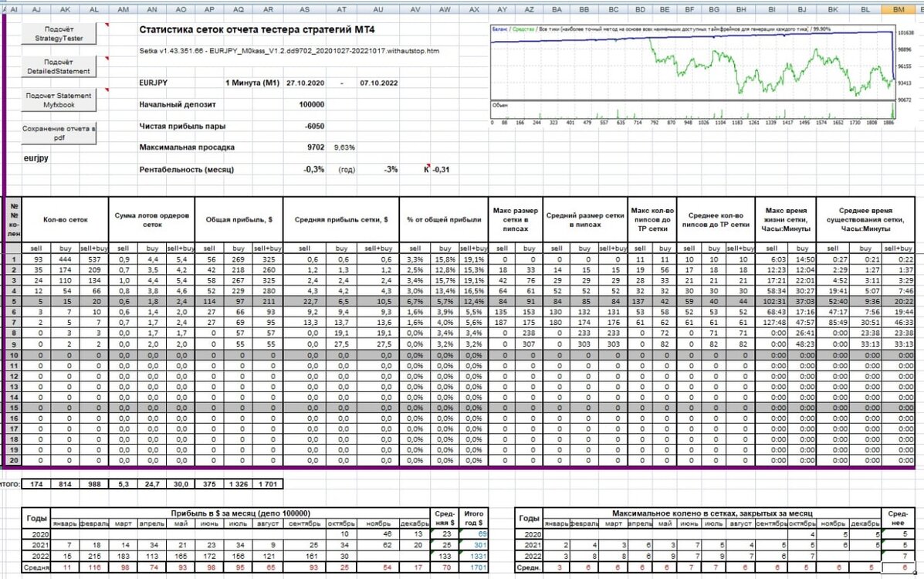Select sell+buy count 537 in row 1
Viewport: 924px width, 579px height.
click(x=94, y=259)
